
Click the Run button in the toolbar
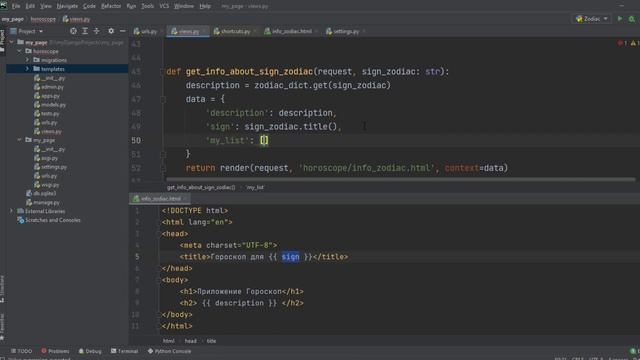[620, 19]
